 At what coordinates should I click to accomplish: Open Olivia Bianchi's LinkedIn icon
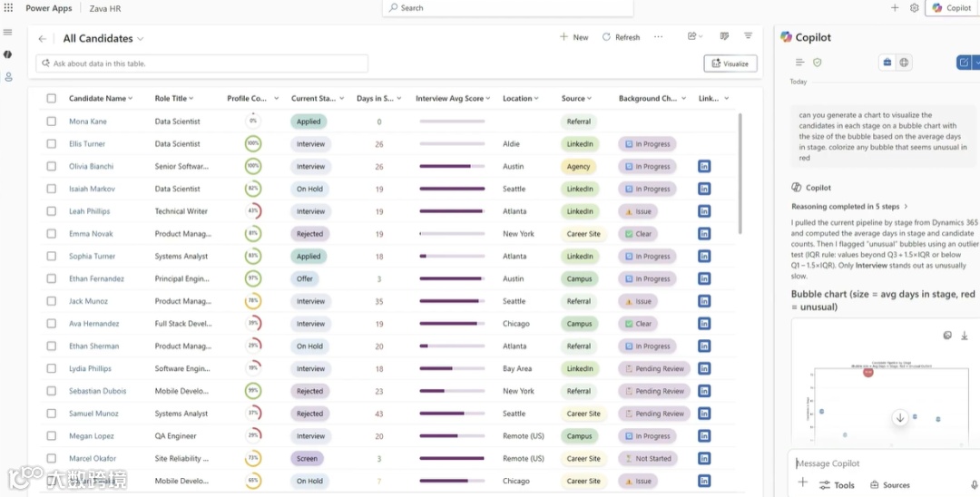tap(704, 166)
